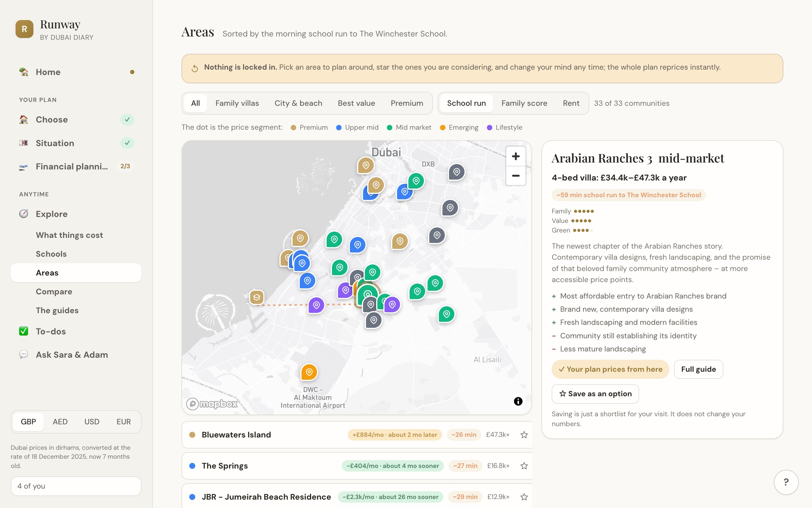Filter by City & beach

point(298,103)
